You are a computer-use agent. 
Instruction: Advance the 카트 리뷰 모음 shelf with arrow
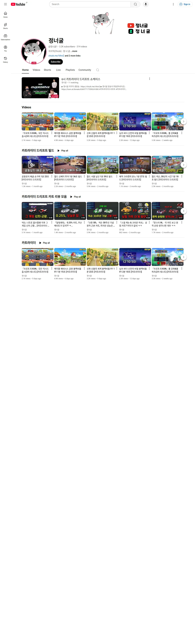pyautogui.click(x=183, y=211)
